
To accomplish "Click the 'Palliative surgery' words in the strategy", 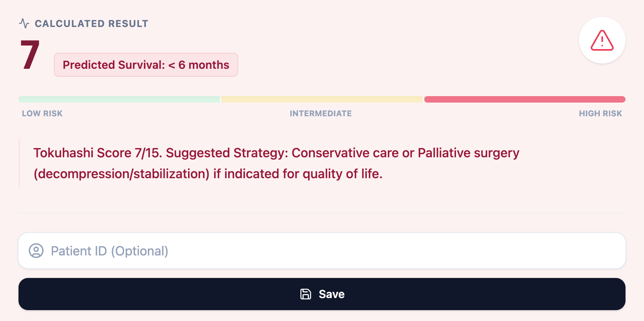I will [468, 153].
